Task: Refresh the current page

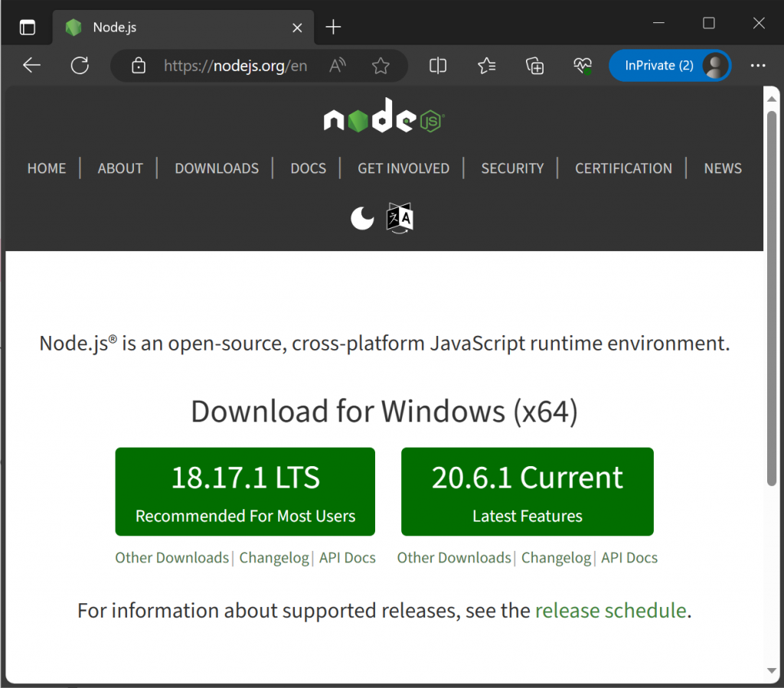Action: (80, 66)
